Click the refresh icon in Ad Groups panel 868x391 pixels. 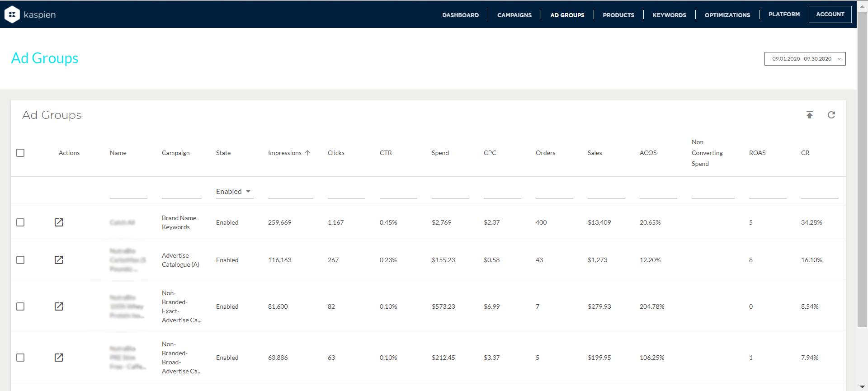click(831, 115)
